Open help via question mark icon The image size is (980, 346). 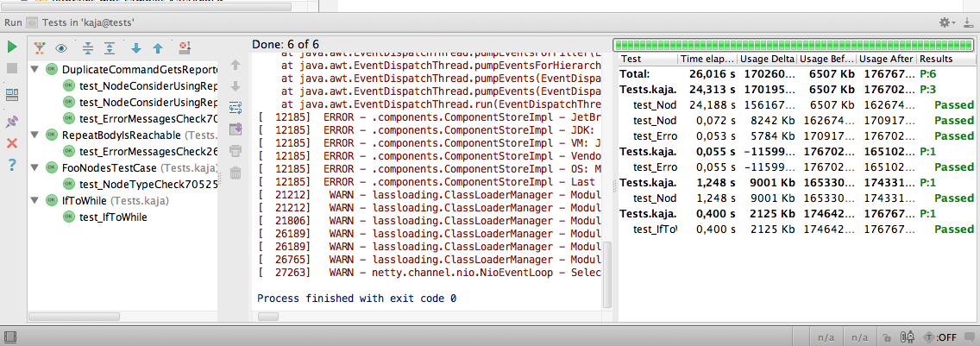click(12, 165)
